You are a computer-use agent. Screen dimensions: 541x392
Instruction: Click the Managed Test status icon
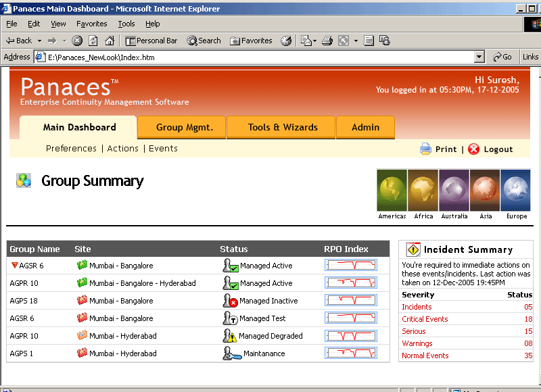click(x=230, y=318)
